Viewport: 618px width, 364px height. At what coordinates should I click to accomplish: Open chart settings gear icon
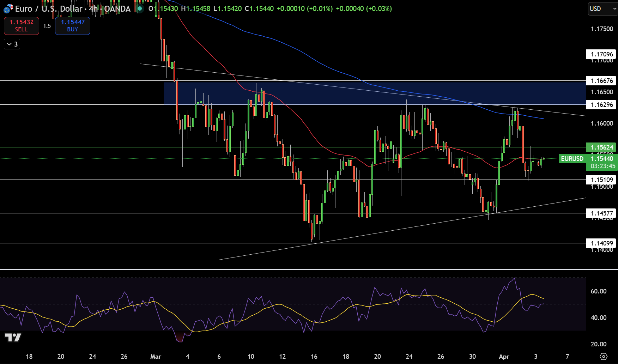[604, 357]
